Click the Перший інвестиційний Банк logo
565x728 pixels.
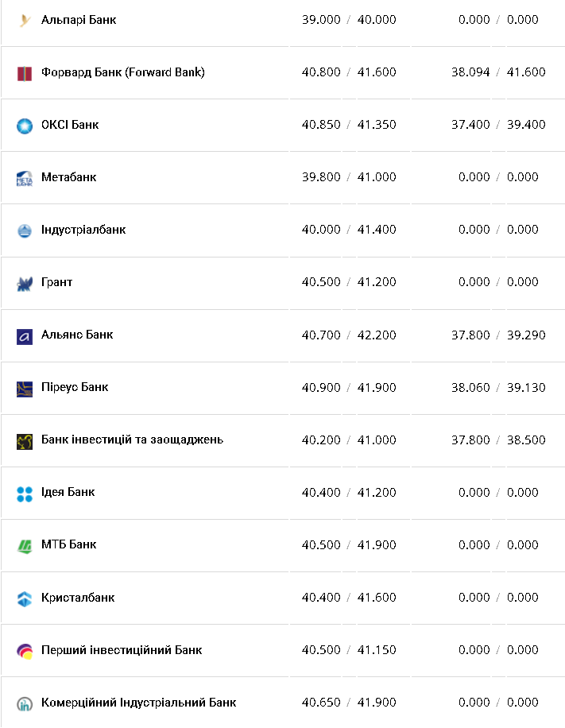25,651
